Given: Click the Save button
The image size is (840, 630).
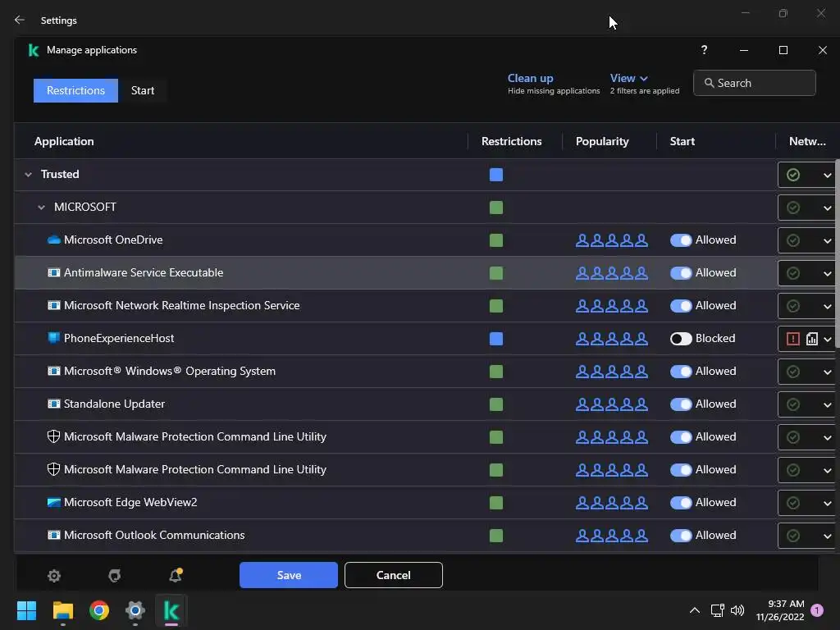Looking at the screenshot, I should pyautogui.click(x=289, y=575).
